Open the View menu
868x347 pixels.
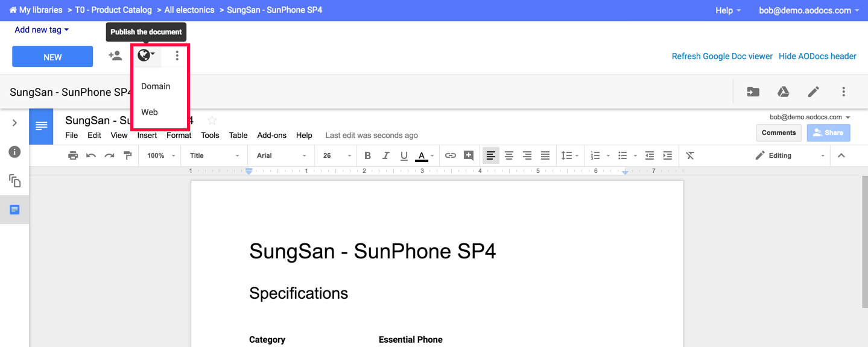coord(119,136)
